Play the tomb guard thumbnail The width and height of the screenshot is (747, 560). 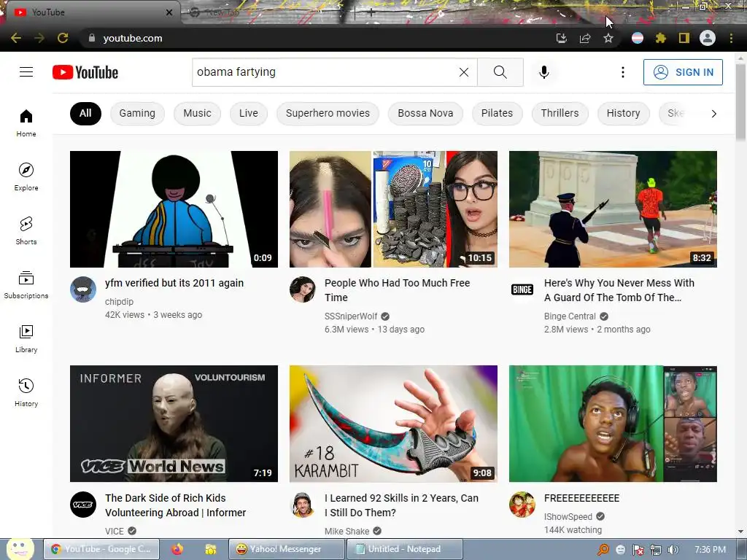click(613, 209)
